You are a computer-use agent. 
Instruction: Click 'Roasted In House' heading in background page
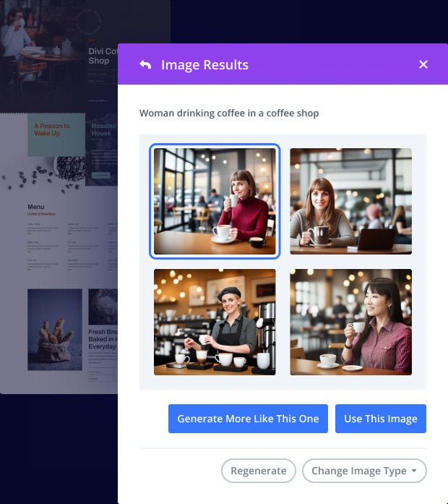coord(104,129)
